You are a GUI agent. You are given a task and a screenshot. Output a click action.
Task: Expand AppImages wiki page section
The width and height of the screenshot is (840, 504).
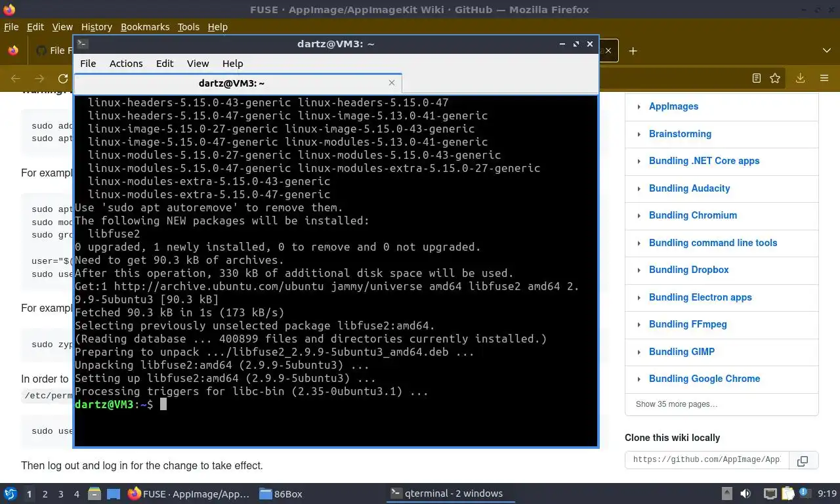point(639,106)
